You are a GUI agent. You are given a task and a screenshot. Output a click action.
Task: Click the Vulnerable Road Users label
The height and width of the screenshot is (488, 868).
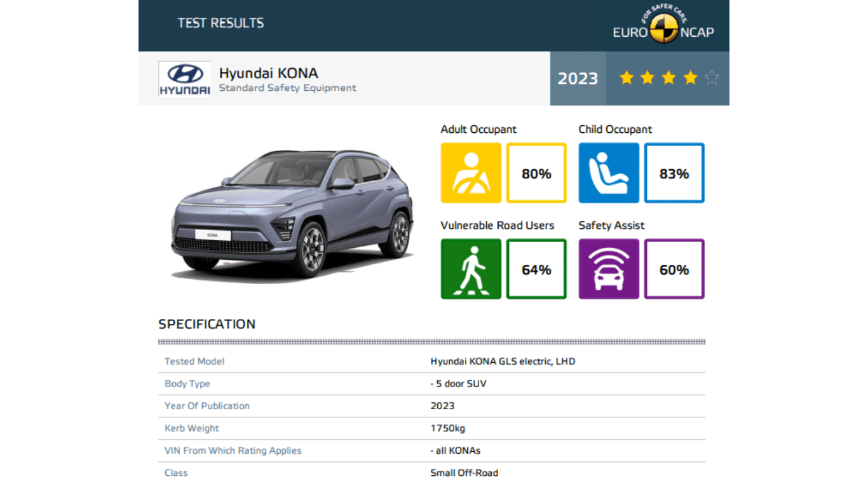pyautogui.click(x=498, y=226)
